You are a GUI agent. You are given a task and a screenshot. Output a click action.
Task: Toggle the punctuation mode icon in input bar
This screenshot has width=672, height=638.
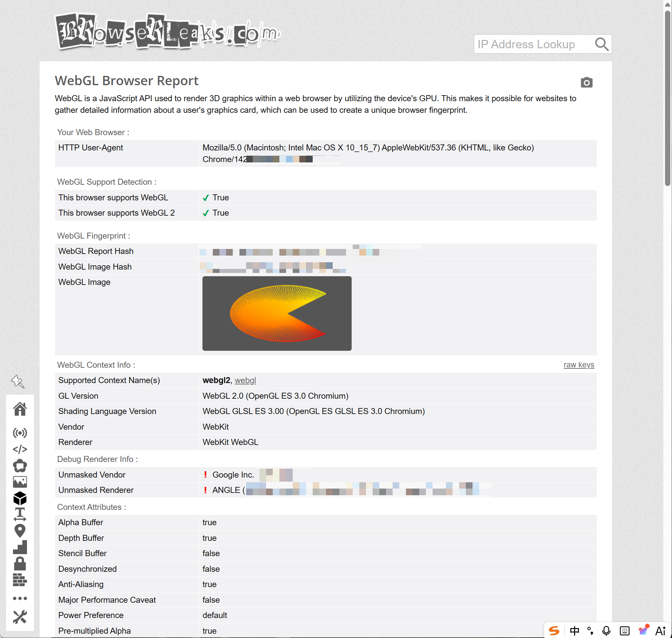(x=590, y=631)
